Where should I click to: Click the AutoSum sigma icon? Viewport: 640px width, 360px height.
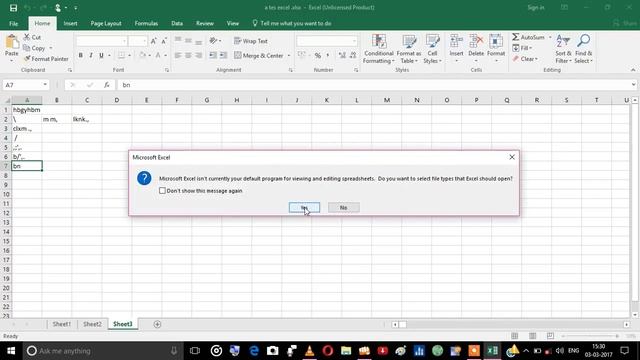tap(516, 37)
